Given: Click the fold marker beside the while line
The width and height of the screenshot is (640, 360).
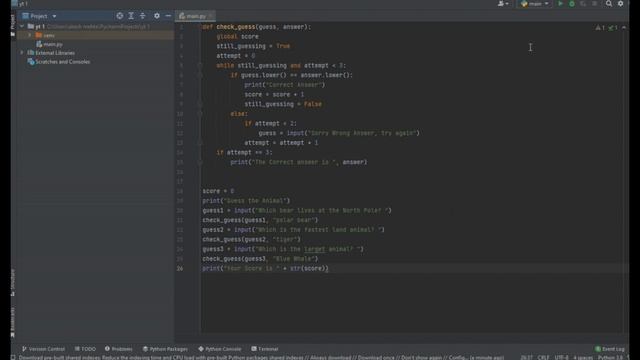Looking at the screenshot, I should [200, 65].
